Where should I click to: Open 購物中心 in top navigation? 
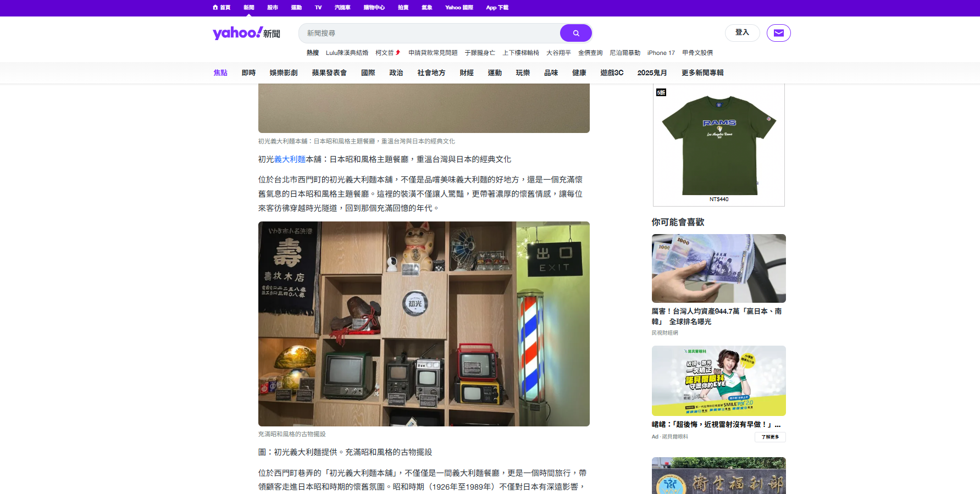pyautogui.click(x=374, y=8)
